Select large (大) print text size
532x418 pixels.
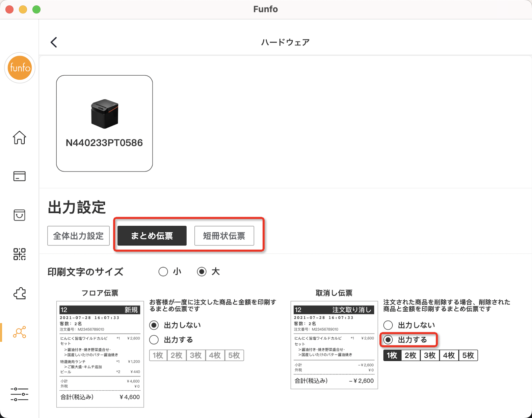[202, 271]
